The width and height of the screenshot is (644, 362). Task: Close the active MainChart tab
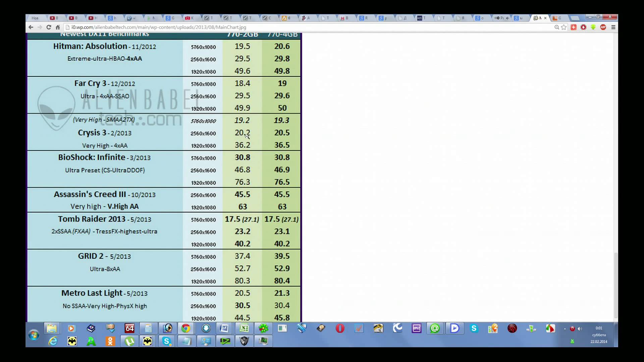tap(545, 18)
